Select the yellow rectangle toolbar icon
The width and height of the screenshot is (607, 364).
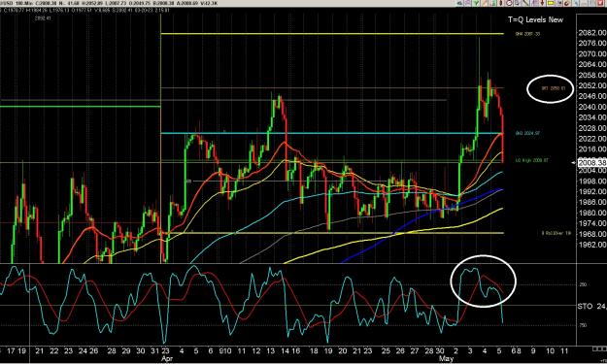pos(551,3)
